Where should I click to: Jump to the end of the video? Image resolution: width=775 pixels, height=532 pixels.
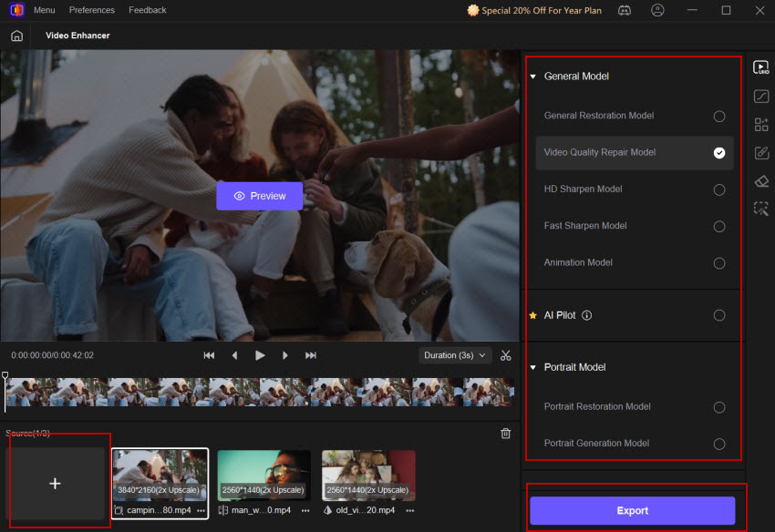click(x=310, y=355)
